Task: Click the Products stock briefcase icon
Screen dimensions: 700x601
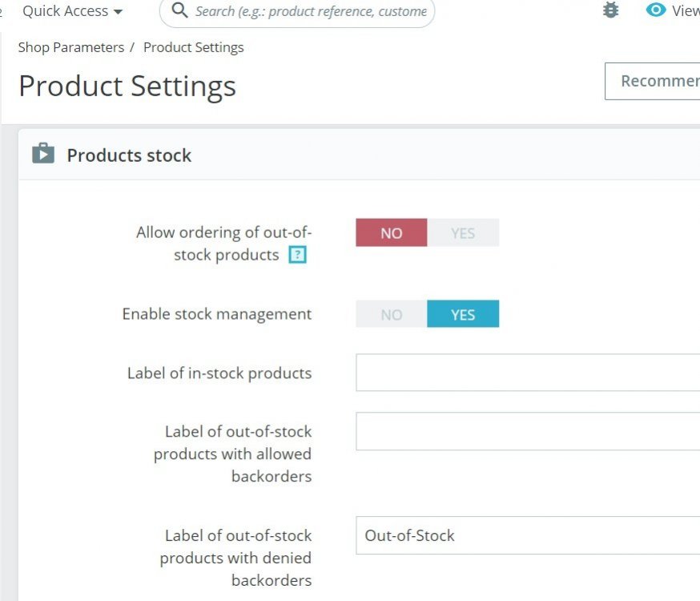Action: (x=43, y=154)
